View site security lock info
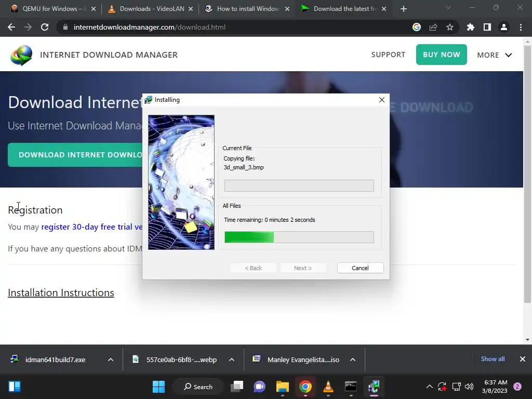Image resolution: width=532 pixels, height=399 pixels. 65,27
